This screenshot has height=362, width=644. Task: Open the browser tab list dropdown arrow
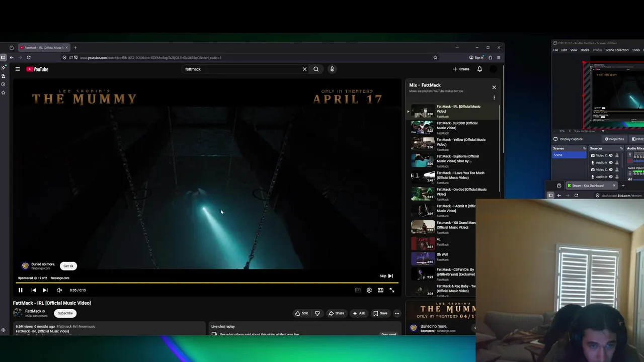pyautogui.click(x=457, y=48)
